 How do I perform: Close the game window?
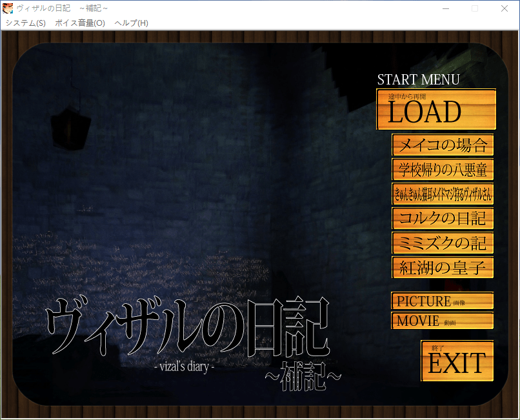pyautogui.click(x=504, y=8)
